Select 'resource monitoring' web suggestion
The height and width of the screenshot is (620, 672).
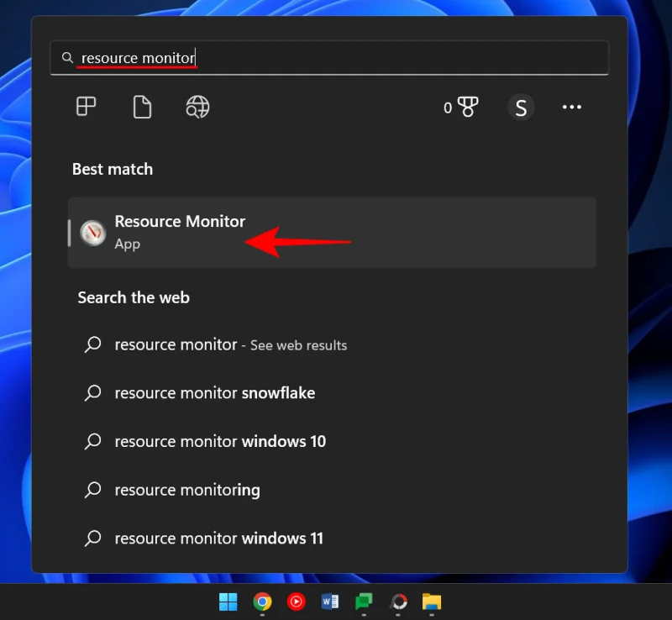(x=187, y=490)
